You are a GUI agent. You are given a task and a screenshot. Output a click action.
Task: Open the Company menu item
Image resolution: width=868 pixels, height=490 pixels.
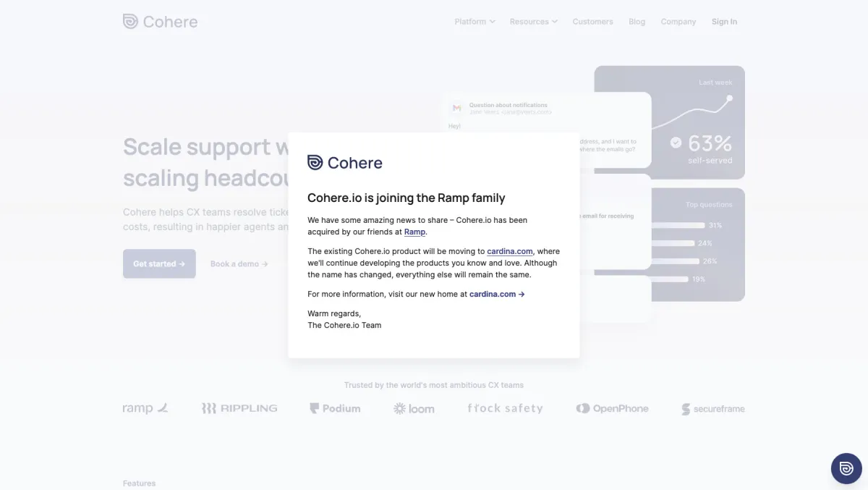(x=678, y=22)
